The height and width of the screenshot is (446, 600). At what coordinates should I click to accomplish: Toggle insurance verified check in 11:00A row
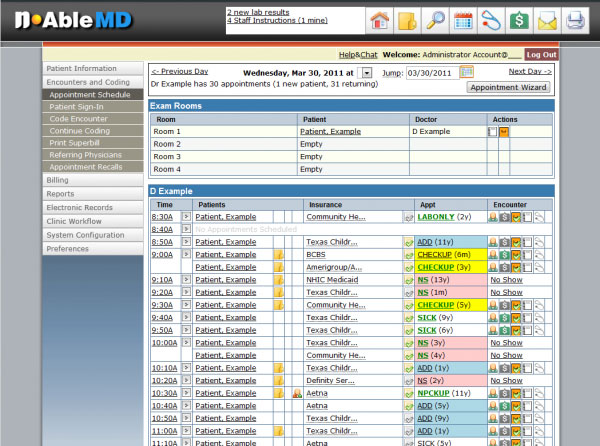(x=409, y=431)
